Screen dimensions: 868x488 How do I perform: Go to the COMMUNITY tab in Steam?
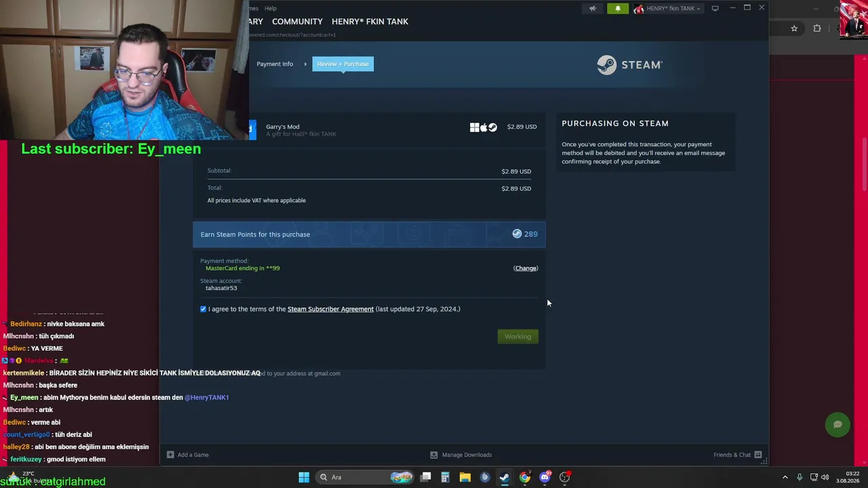tap(297, 22)
